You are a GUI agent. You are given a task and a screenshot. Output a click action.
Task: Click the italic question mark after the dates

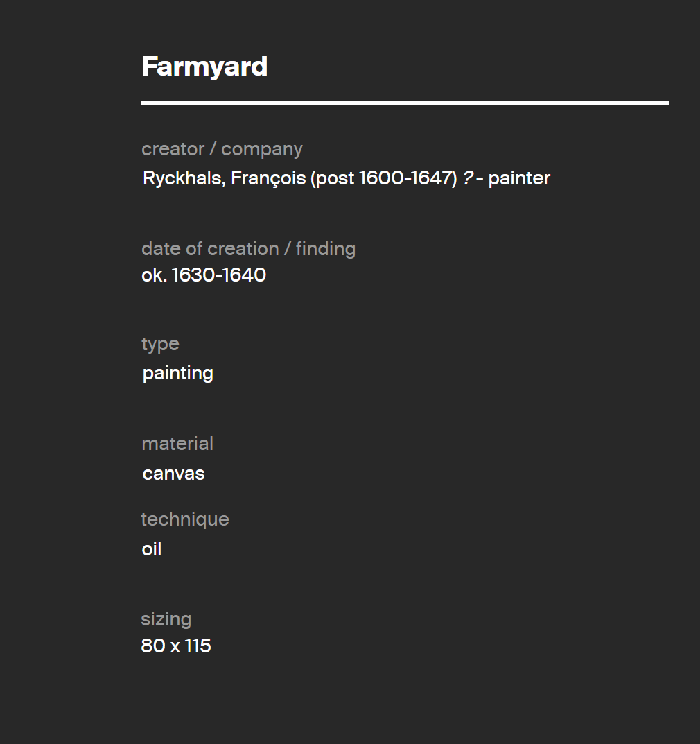[468, 178]
